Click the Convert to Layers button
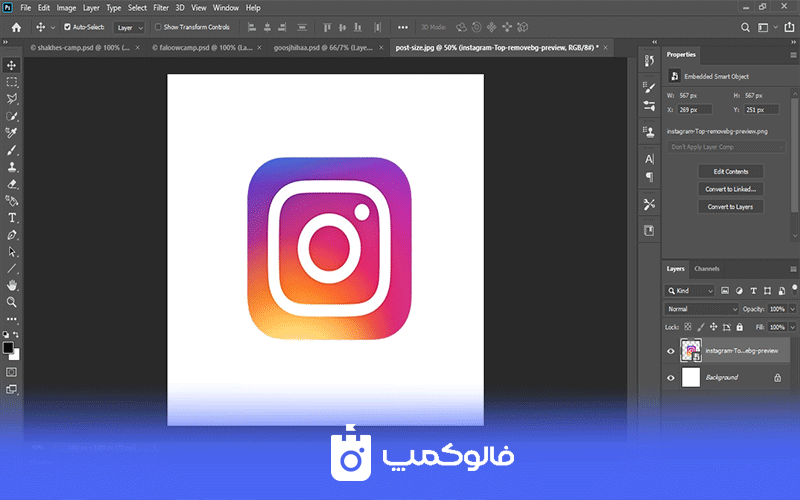 [731, 207]
